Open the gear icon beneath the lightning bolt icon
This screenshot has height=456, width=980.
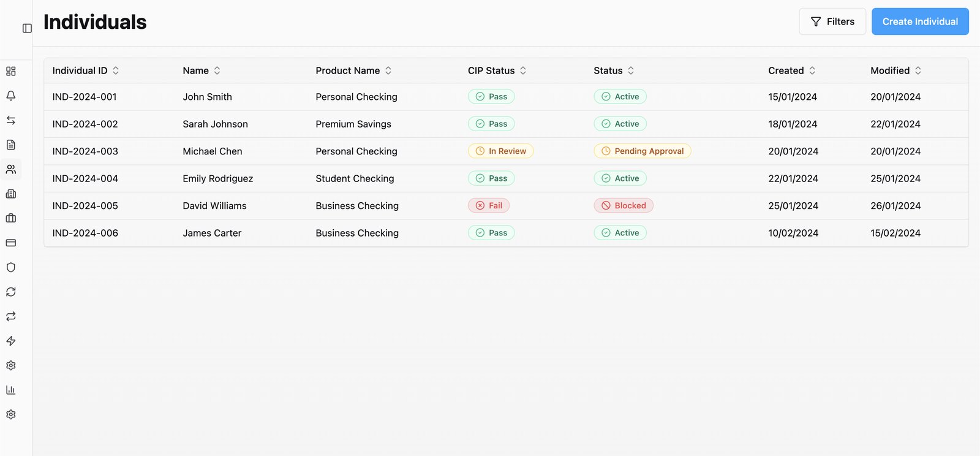click(x=11, y=365)
